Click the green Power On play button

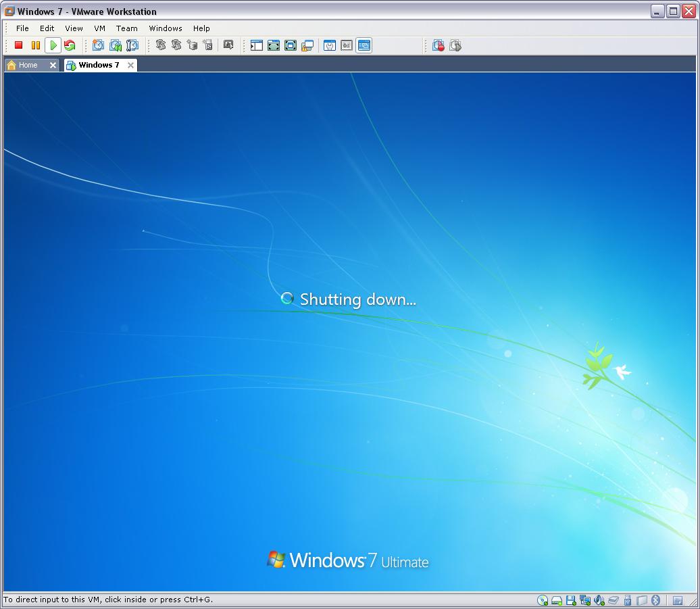tap(53, 45)
